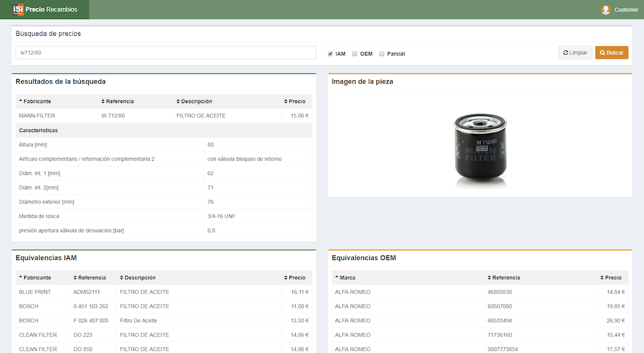Click the 15,06 € price cell
This screenshot has width=644, height=353.
tap(300, 116)
